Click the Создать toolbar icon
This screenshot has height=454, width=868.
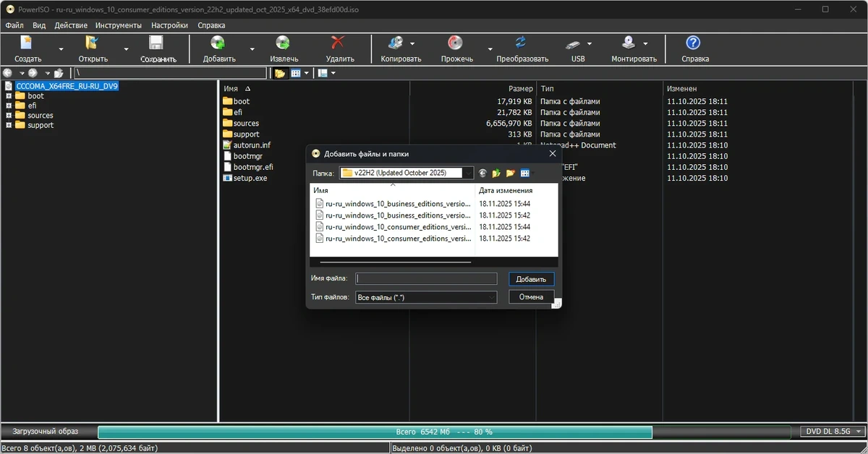point(27,43)
